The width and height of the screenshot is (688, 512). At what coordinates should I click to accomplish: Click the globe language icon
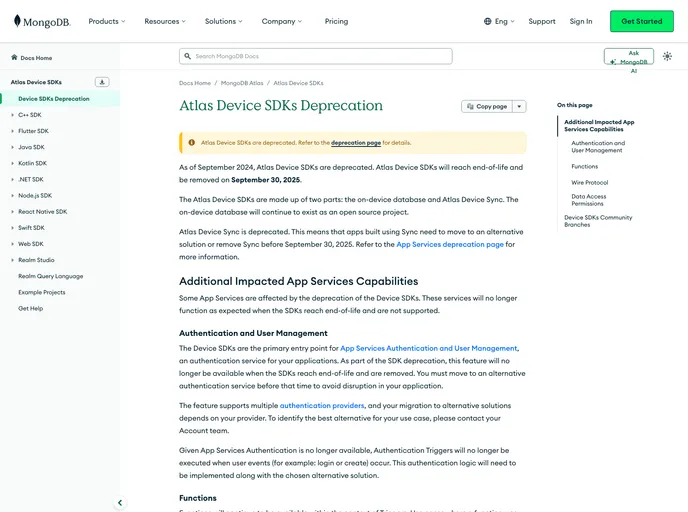pyautogui.click(x=488, y=21)
